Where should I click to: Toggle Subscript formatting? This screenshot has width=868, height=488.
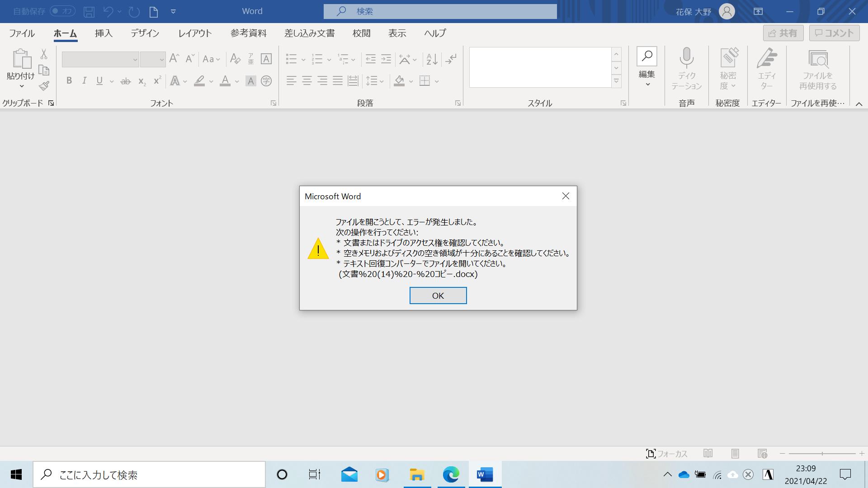142,81
